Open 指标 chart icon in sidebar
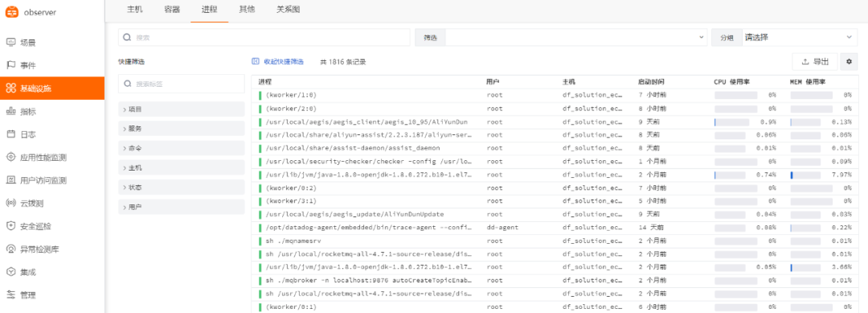 [10, 111]
